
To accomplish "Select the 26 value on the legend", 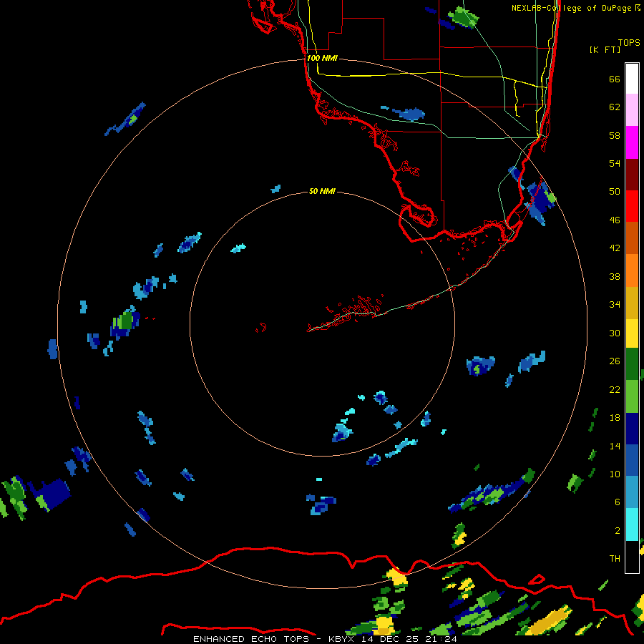I will pyautogui.click(x=615, y=361).
